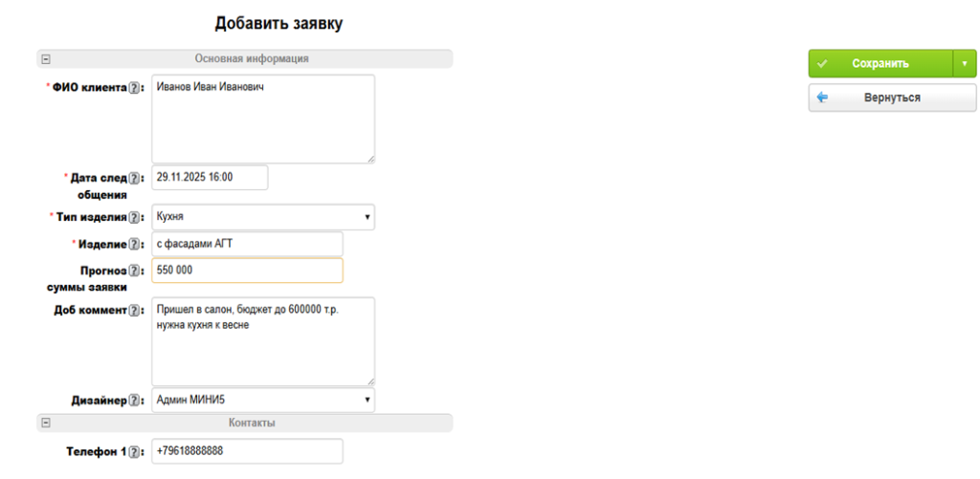Screen dimensions: 980x479
Task: Show help tooltip for Изделие field
Action: tap(135, 245)
